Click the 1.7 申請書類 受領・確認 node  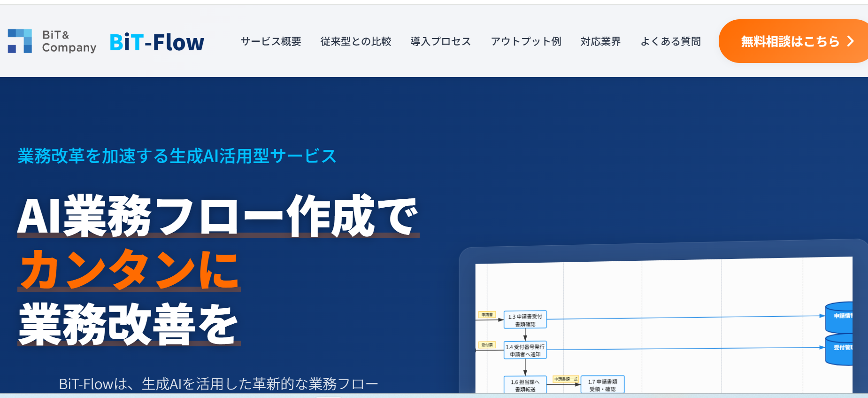602,385
